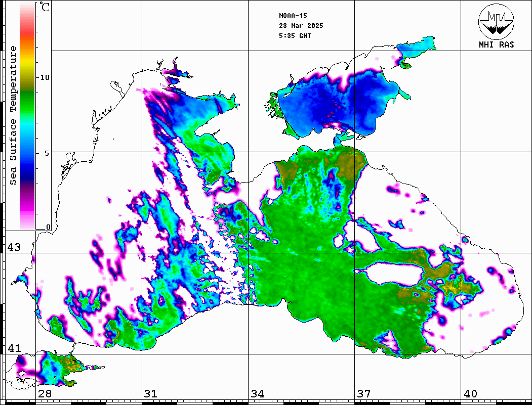Click the Sea Surface Temperature vertical label
This screenshot has width=532, height=405.
click(13, 115)
